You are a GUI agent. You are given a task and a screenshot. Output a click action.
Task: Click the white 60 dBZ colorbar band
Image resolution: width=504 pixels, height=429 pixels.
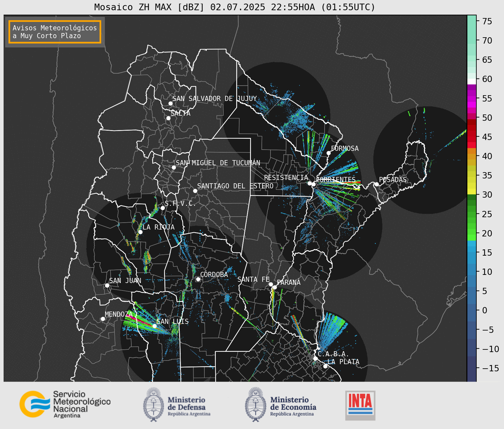tap(472, 81)
